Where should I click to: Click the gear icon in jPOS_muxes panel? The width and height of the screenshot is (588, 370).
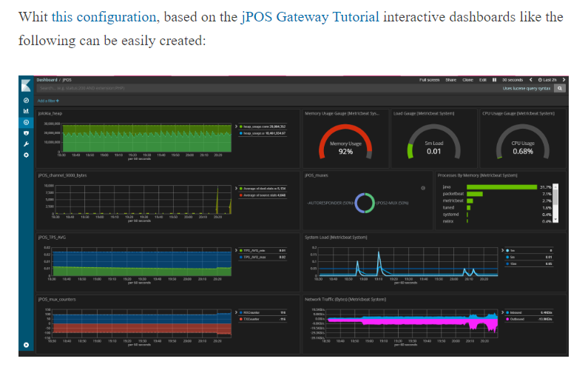click(422, 188)
